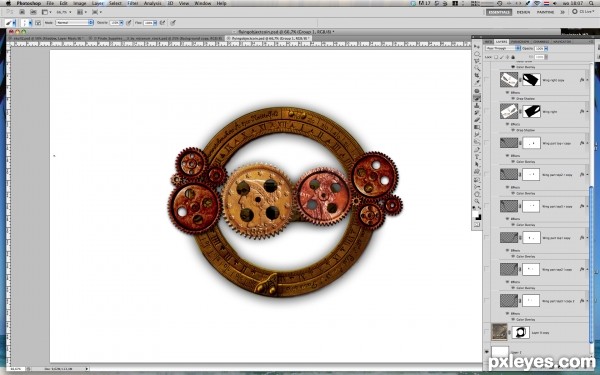Open the Filter menu
This screenshot has height=375, width=600.
click(133, 3)
